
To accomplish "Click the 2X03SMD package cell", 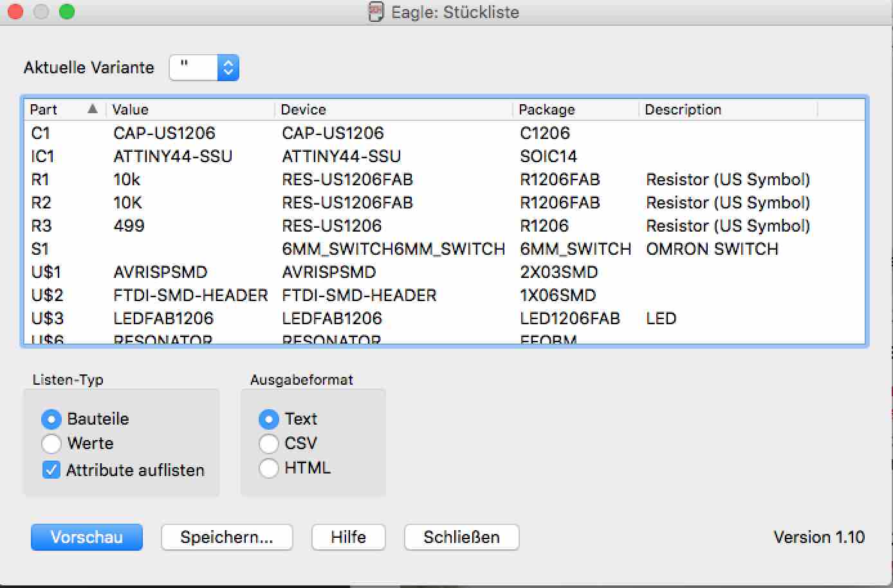I will click(559, 272).
